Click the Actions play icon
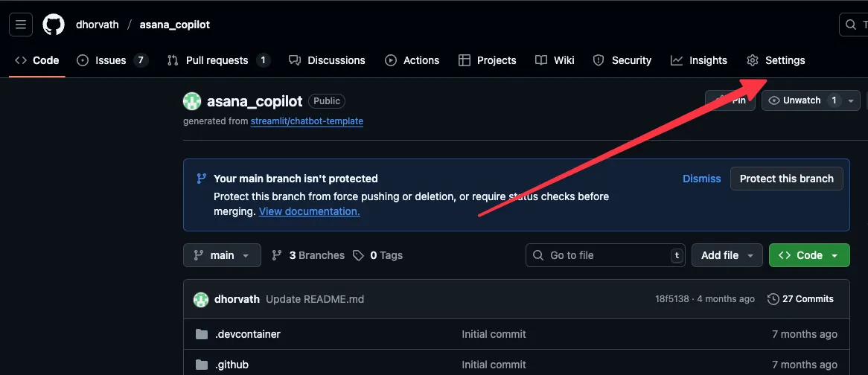The width and height of the screenshot is (868, 375). pos(391,60)
